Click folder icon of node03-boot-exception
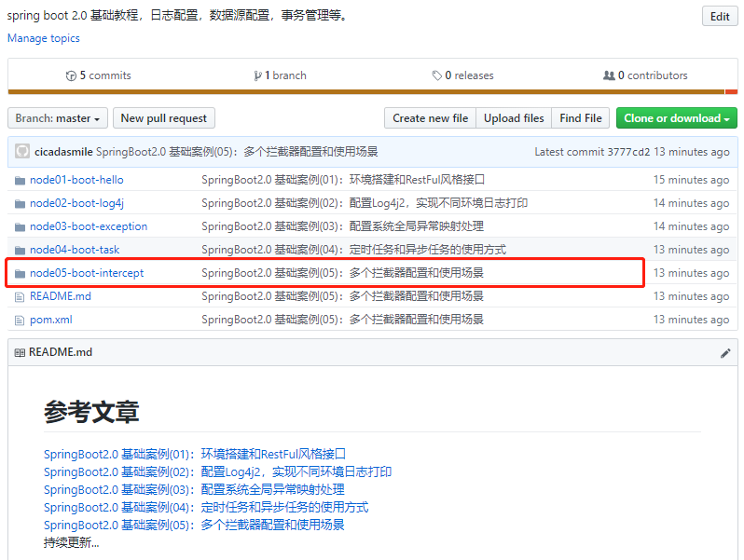The image size is (744, 560). pos(20,226)
